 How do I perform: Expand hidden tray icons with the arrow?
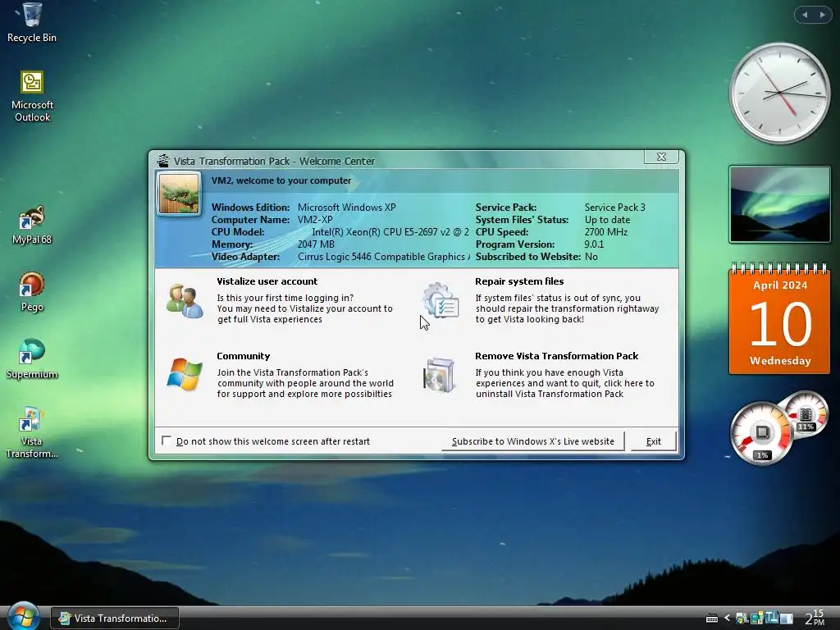pos(727,619)
